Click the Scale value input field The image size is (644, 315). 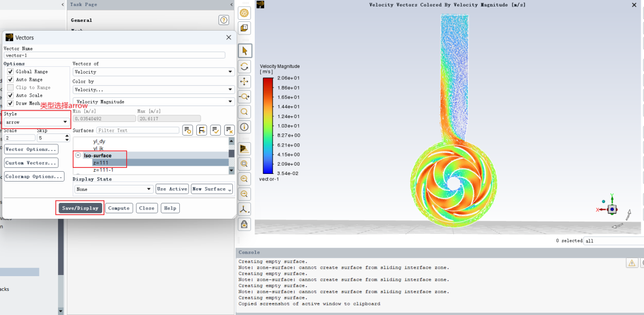(x=20, y=138)
